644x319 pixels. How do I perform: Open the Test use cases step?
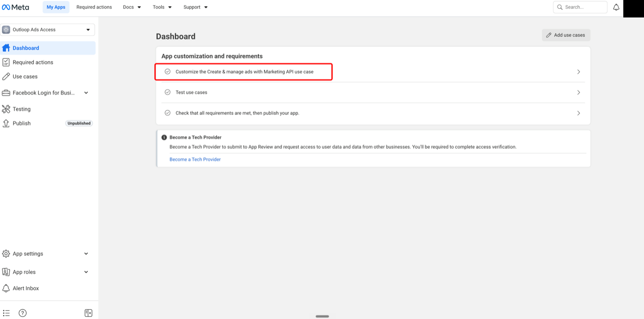pos(373,92)
